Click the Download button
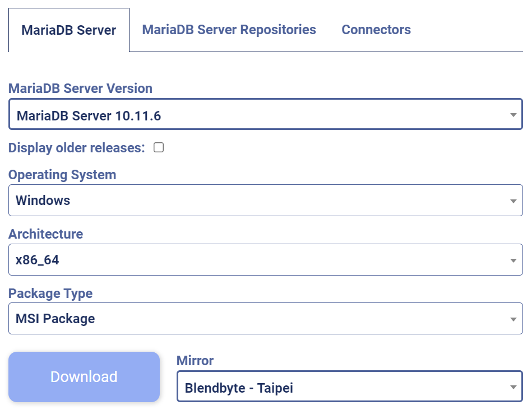The width and height of the screenshot is (532, 410). pyautogui.click(x=84, y=376)
